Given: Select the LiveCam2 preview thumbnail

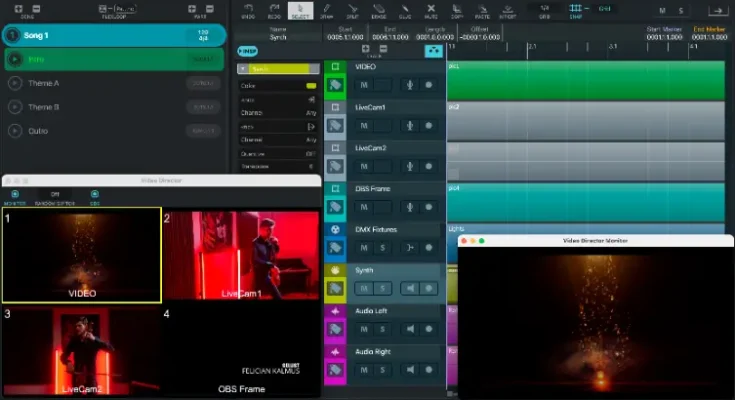Looking at the screenshot, I should pyautogui.click(x=81, y=350).
